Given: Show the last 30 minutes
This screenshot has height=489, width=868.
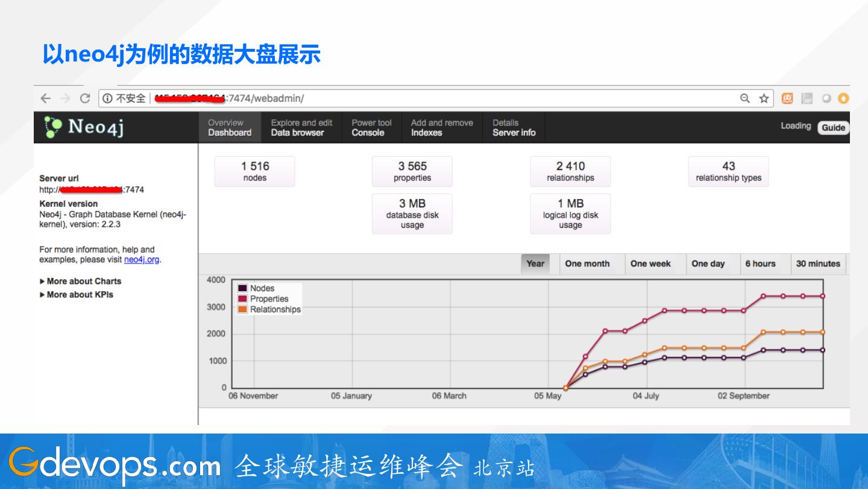Looking at the screenshot, I should point(818,263).
